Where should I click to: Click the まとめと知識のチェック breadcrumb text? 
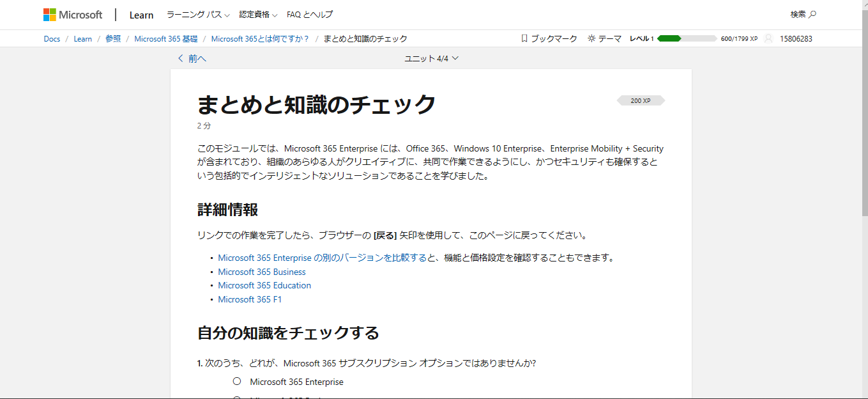[365, 39]
